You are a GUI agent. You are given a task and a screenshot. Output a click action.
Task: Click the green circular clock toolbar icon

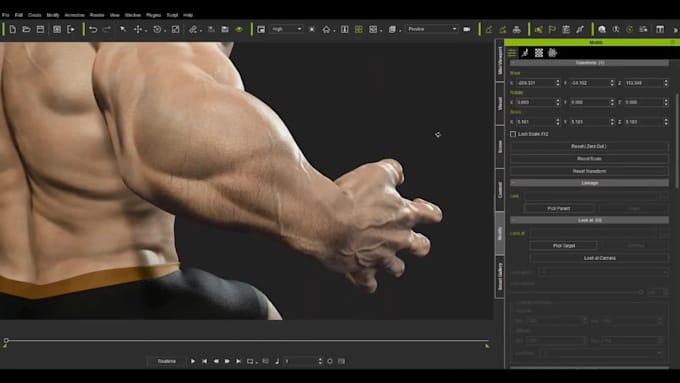629,29
